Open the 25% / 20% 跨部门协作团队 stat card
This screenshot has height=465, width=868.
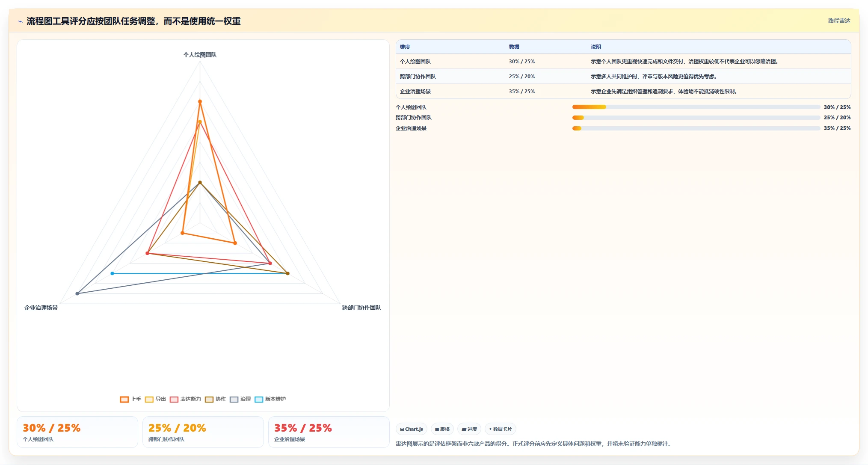point(203,432)
